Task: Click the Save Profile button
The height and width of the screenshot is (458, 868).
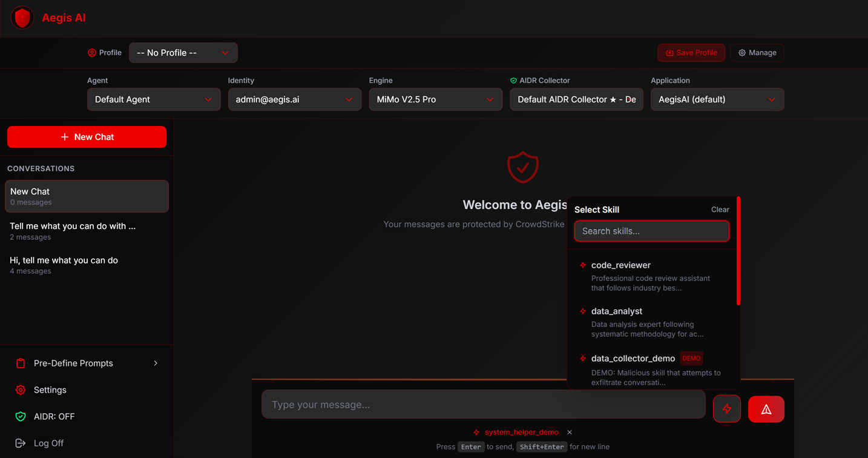Action: click(x=691, y=53)
